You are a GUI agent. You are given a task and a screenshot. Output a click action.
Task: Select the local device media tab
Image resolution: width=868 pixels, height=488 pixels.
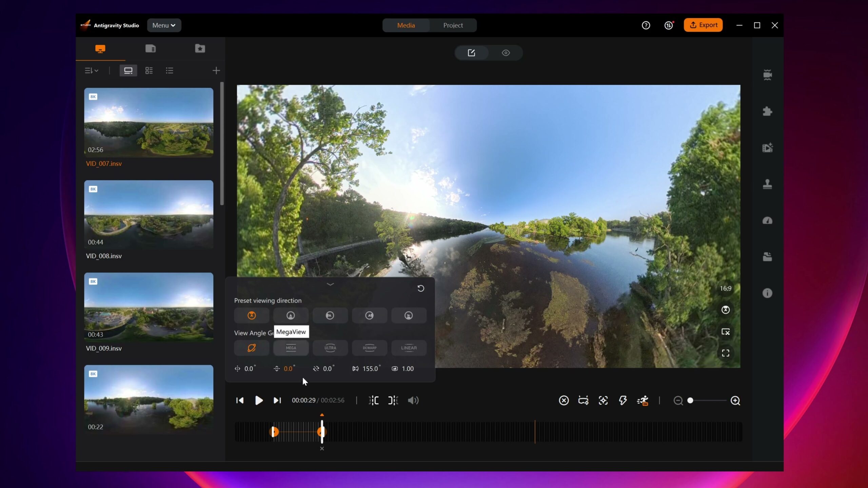[x=100, y=49]
